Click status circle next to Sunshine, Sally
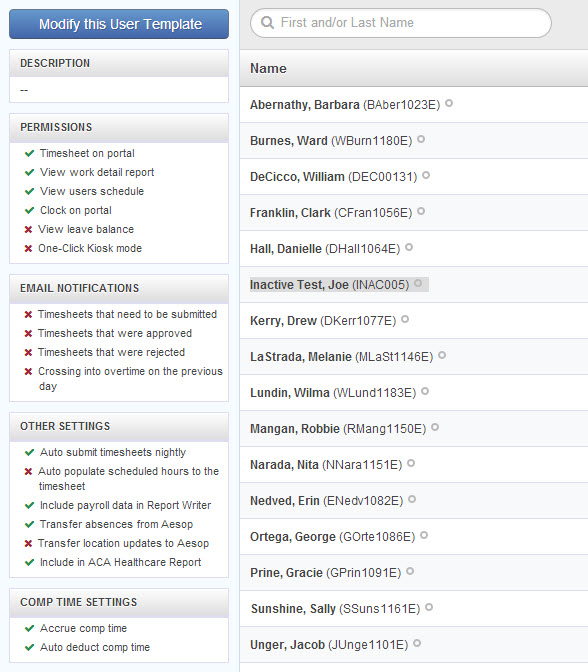The image size is (588, 672). (429, 607)
